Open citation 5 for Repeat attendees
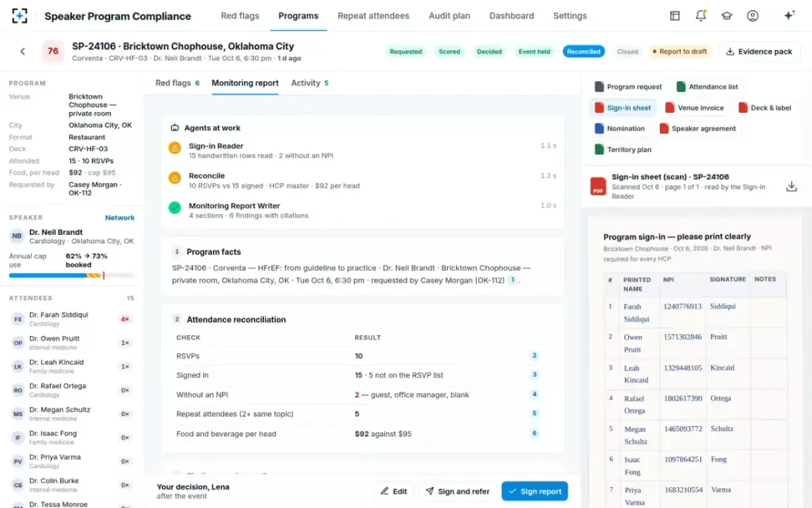Screen dimensions: 812x508 click(x=535, y=413)
